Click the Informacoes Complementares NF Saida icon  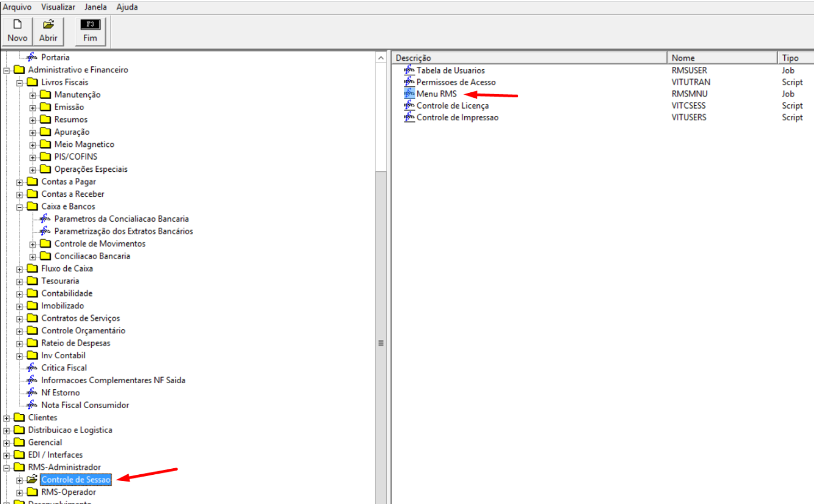[x=33, y=380]
